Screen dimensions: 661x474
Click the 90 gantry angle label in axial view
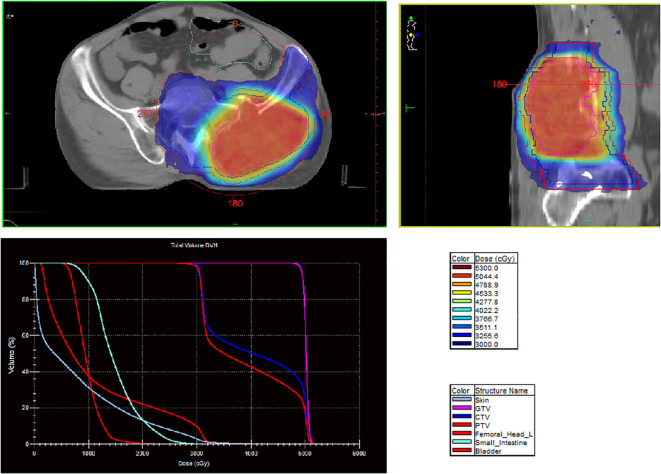325,114
